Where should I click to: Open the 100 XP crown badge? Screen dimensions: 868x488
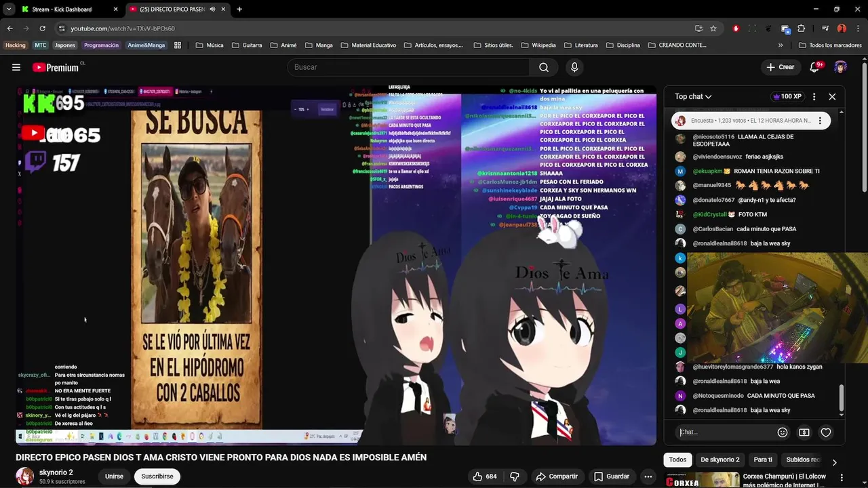[787, 96]
